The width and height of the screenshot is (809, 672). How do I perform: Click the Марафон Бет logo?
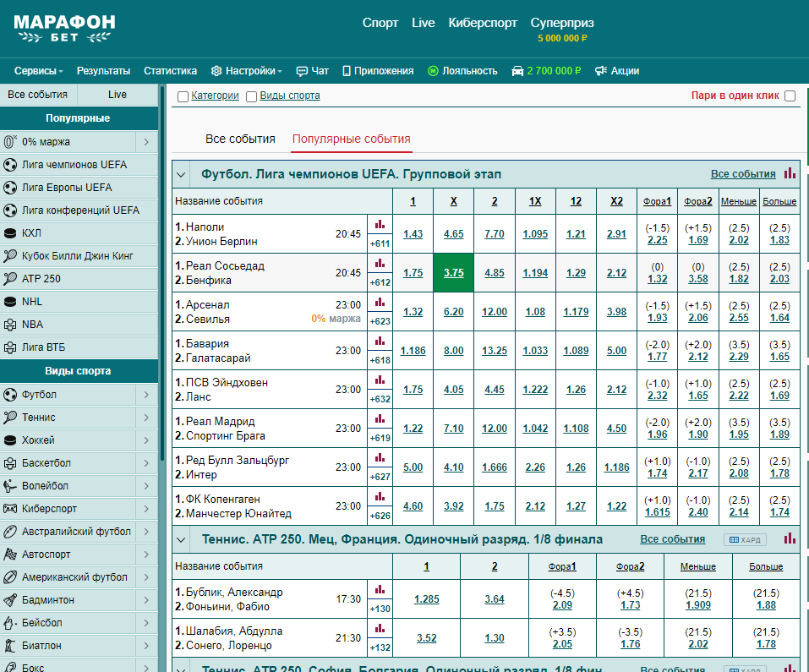coord(64,29)
